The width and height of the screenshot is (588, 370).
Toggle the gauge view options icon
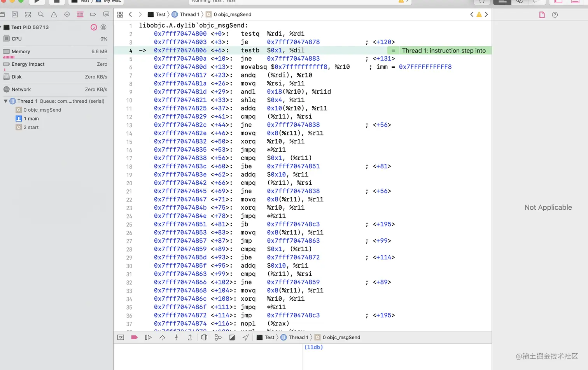[94, 27]
